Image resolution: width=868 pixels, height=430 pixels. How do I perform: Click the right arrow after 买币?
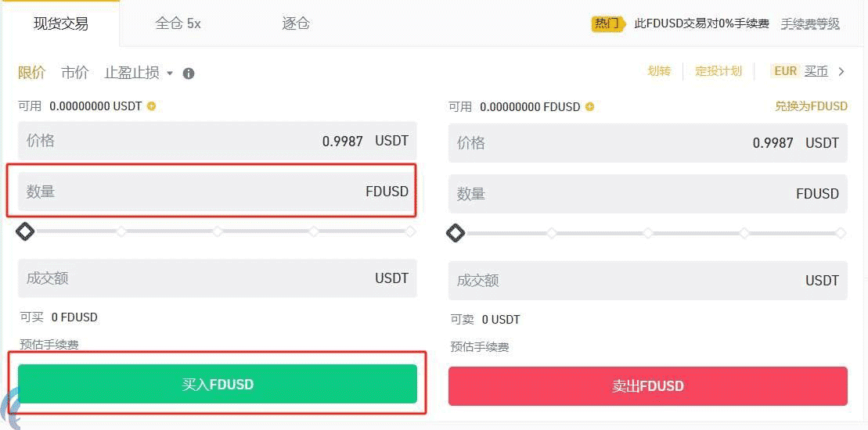[841, 71]
